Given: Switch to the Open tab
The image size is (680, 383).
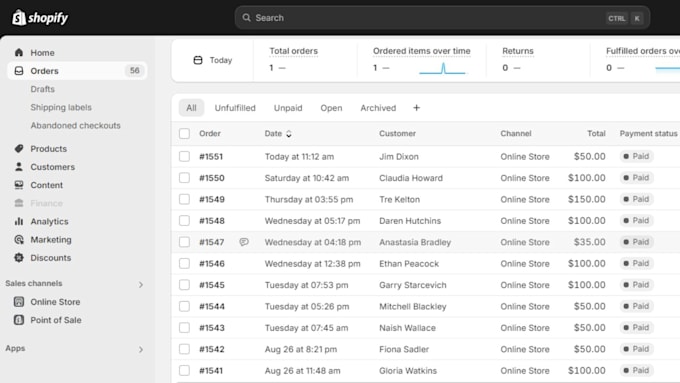Looking at the screenshot, I should tap(331, 108).
